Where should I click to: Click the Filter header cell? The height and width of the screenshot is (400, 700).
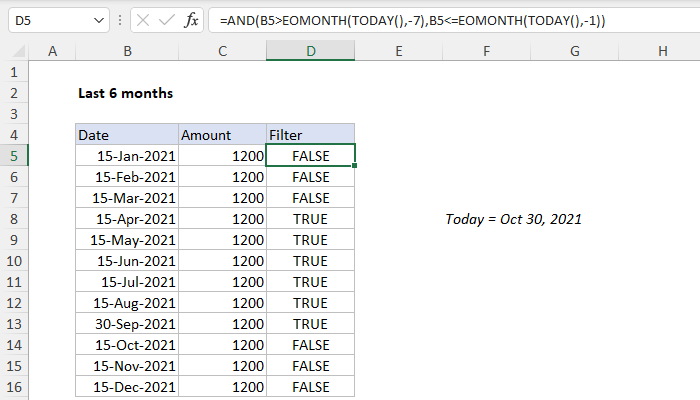(310, 134)
